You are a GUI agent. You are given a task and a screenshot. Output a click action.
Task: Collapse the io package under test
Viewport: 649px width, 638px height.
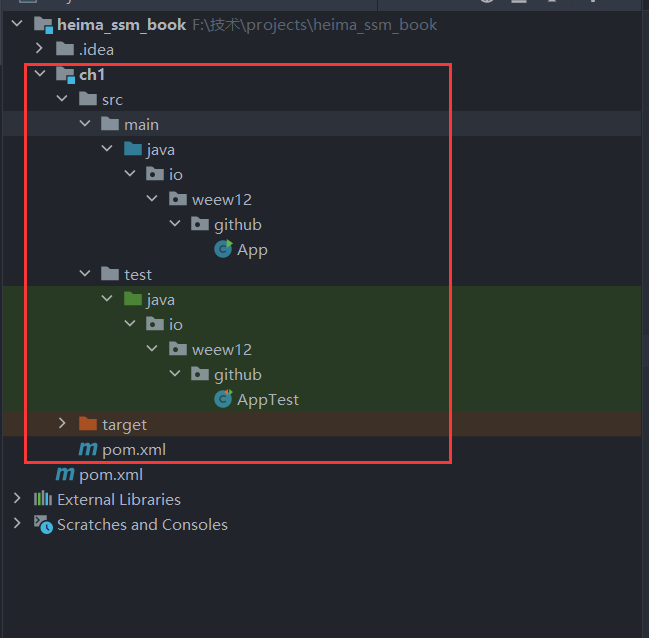pyautogui.click(x=130, y=323)
